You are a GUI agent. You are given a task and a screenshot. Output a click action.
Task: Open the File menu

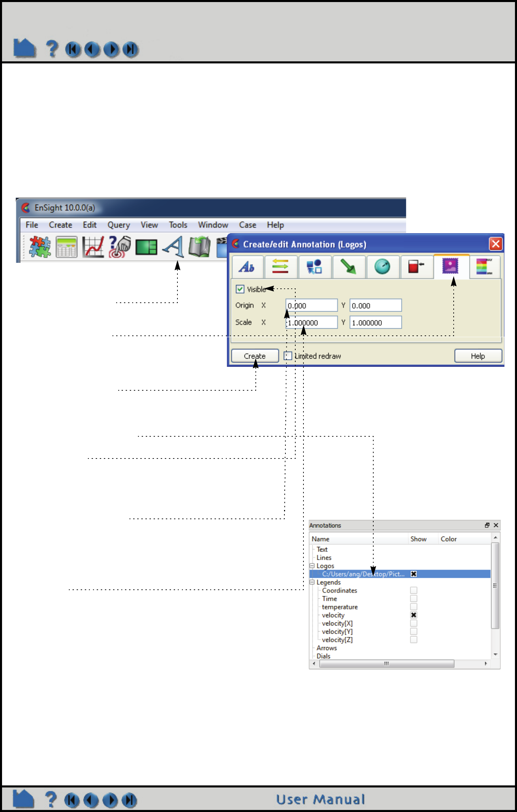click(x=32, y=225)
